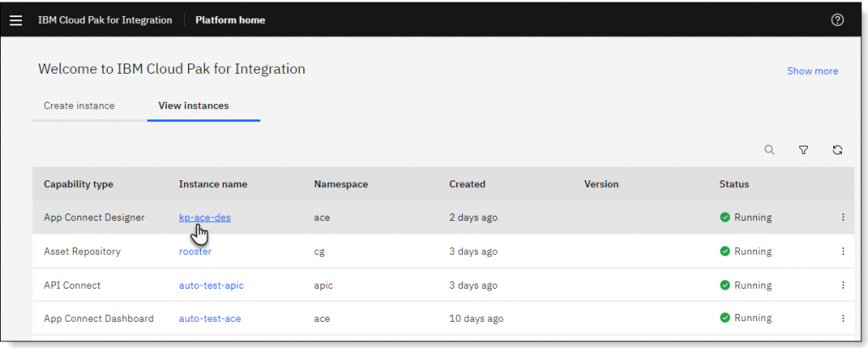Sort by Capability type column header
Screen dimensions: 868x348
pyautogui.click(x=79, y=185)
